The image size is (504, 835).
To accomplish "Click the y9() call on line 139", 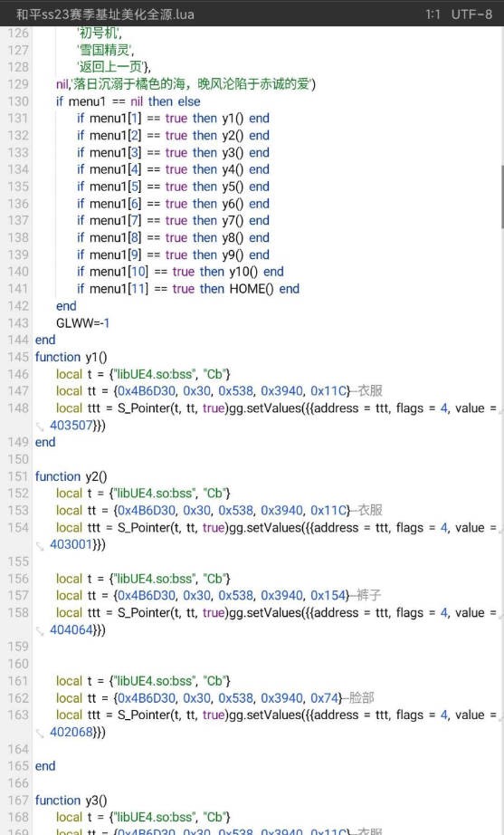I will pyautogui.click(x=233, y=254).
